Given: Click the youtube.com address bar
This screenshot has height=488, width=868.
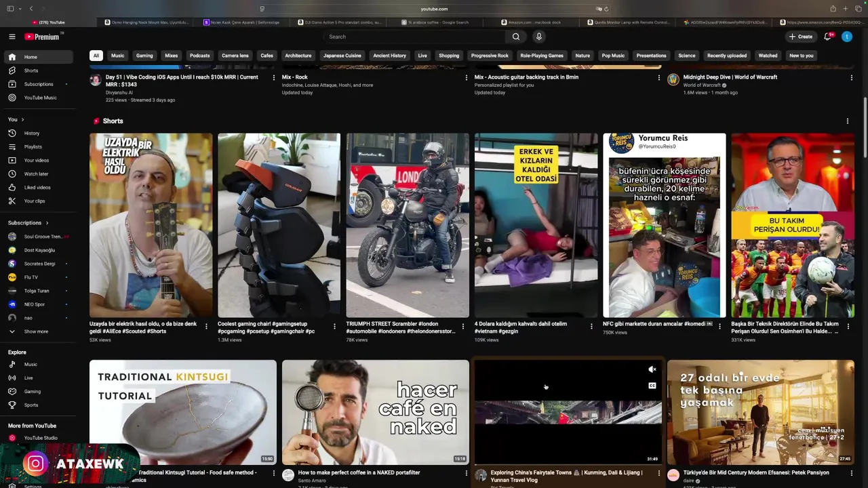Looking at the screenshot, I should coord(434,9).
